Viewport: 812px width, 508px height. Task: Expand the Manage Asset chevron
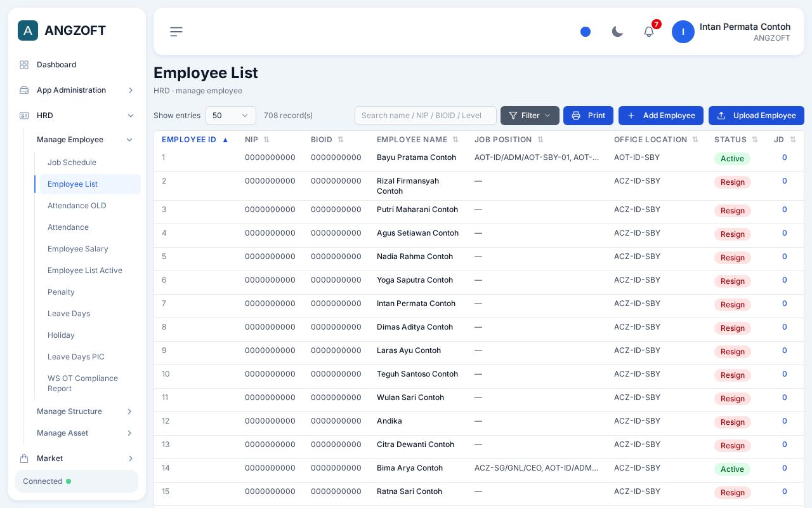click(x=129, y=433)
